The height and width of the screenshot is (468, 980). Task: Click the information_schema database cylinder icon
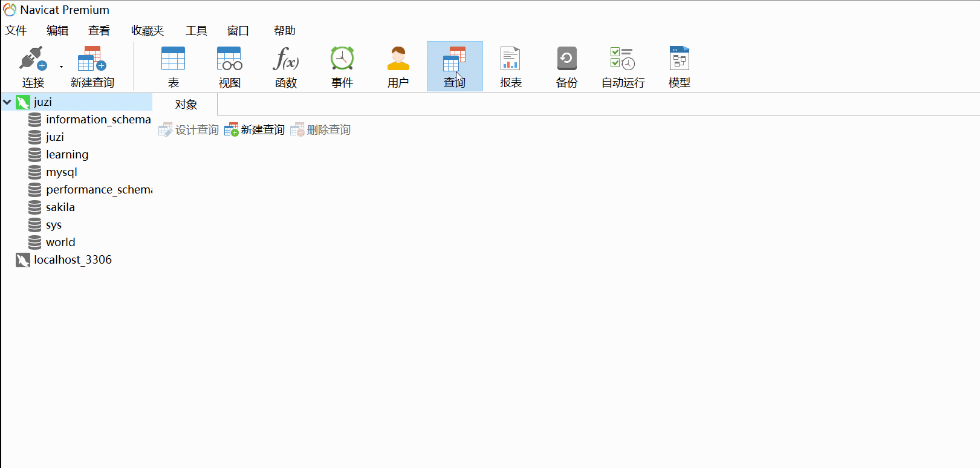(x=35, y=120)
